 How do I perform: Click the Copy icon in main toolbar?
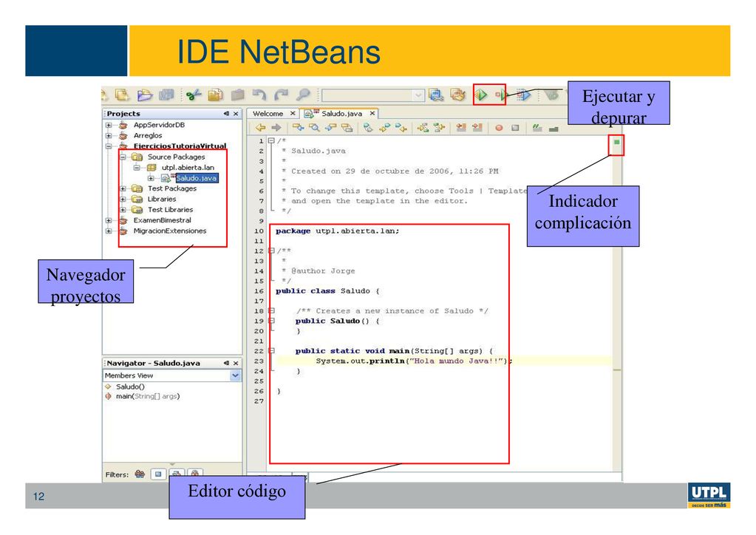tap(215, 95)
